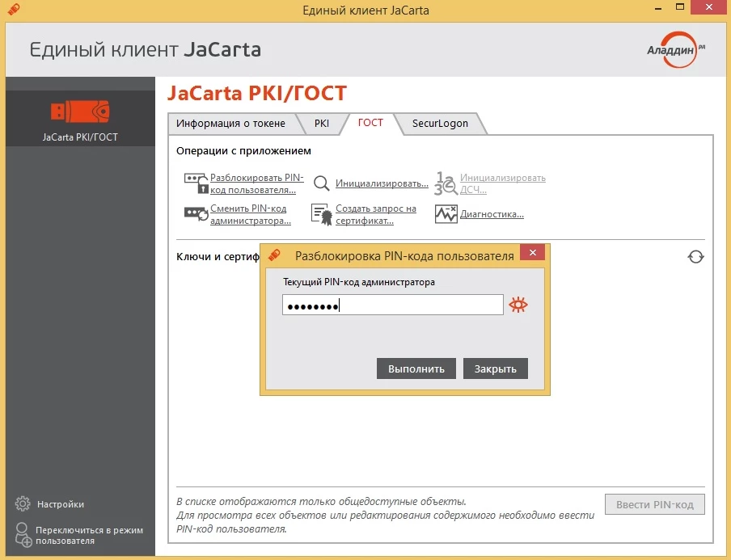Click the refresh keys and certificates icon
Viewport: 731px width, 560px height.
click(x=695, y=257)
